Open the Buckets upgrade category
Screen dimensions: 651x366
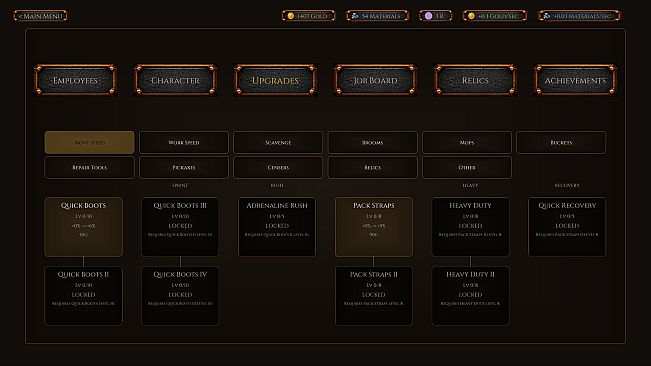point(561,142)
